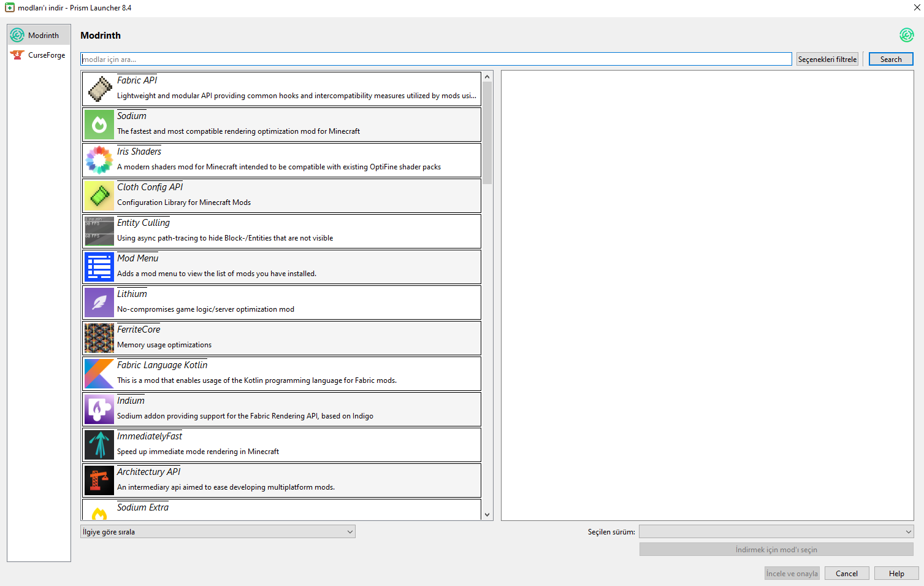
Task: Select the 'Indium' mod title
Action: (131, 401)
